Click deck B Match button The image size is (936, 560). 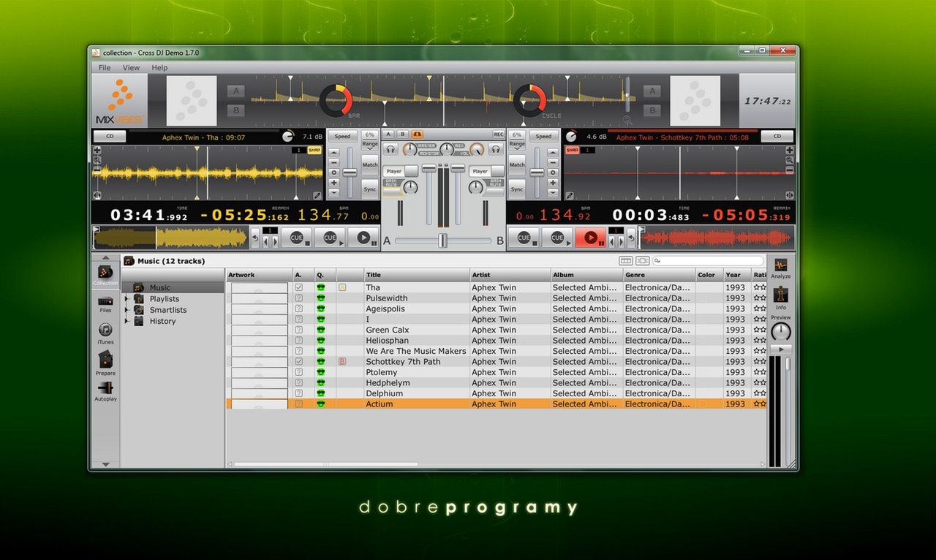point(517,164)
